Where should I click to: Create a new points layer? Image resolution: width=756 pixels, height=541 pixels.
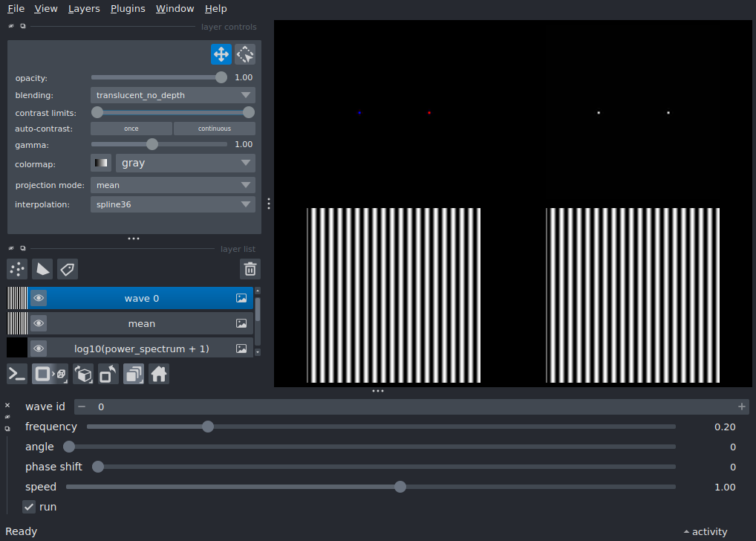(17, 269)
